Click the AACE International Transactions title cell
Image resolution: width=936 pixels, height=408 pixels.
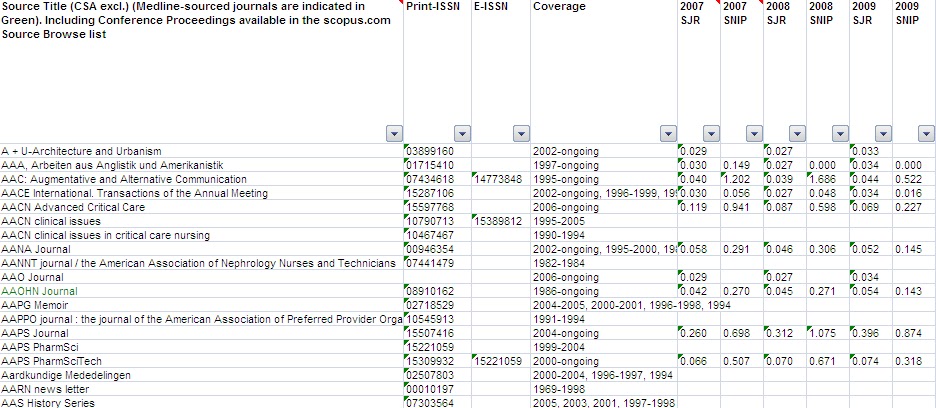(x=202, y=193)
